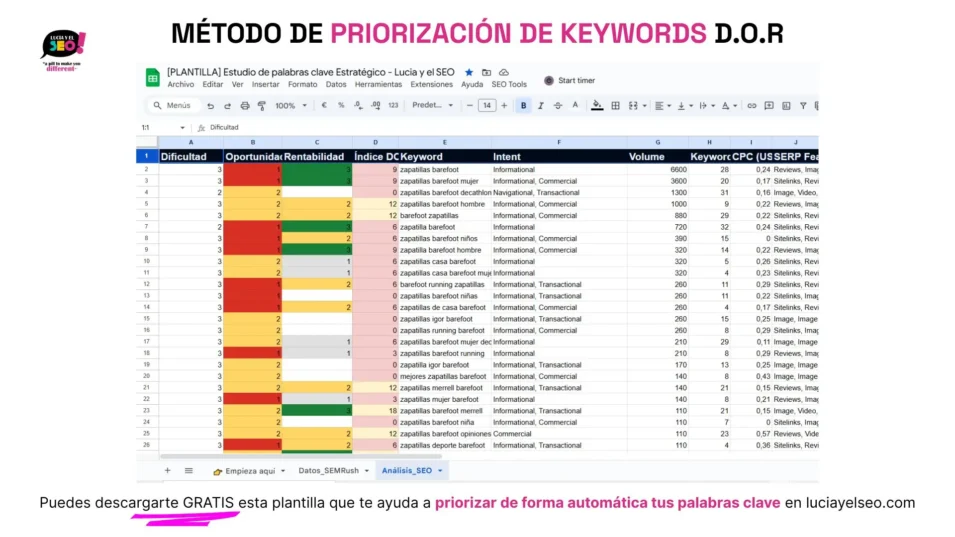Open the all sheets list icon
This screenshot has width=955, height=537.
coord(189,471)
